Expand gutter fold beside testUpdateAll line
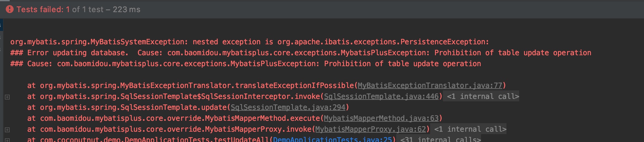 7,140
